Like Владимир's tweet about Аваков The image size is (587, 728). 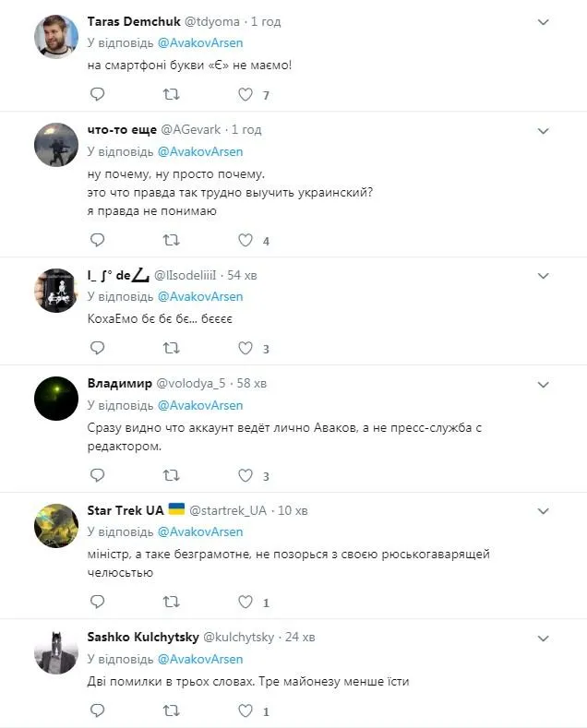click(x=245, y=475)
